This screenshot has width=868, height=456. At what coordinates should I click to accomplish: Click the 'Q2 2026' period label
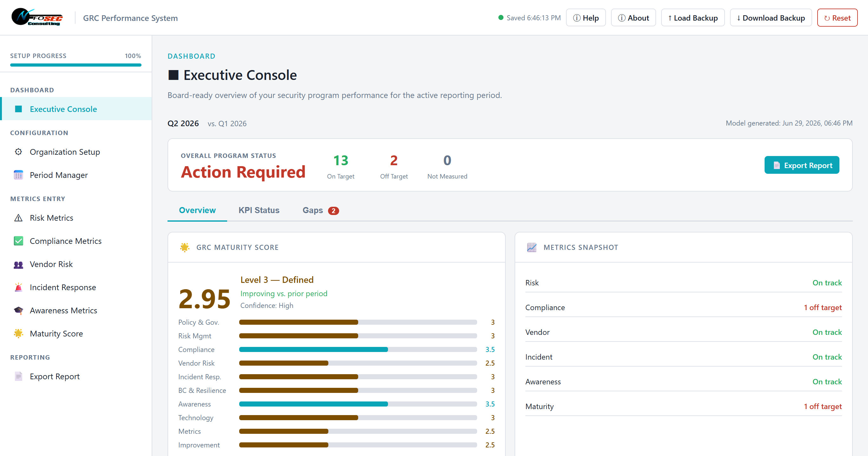(183, 123)
